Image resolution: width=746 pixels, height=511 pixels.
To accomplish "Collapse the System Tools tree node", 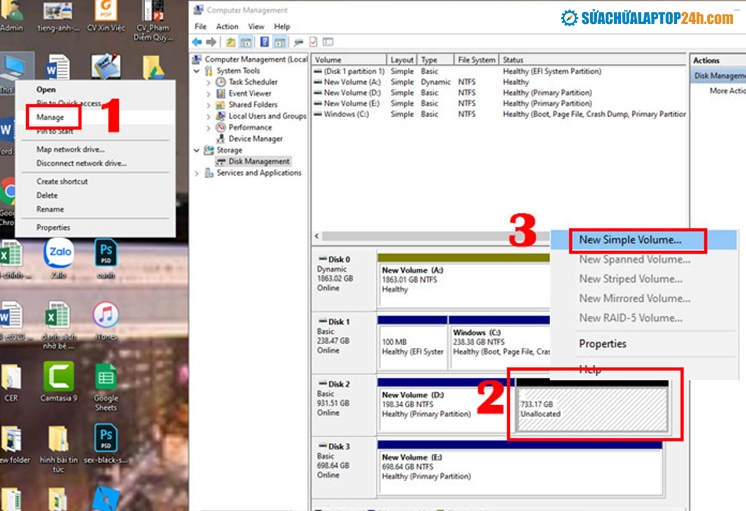I will [196, 71].
